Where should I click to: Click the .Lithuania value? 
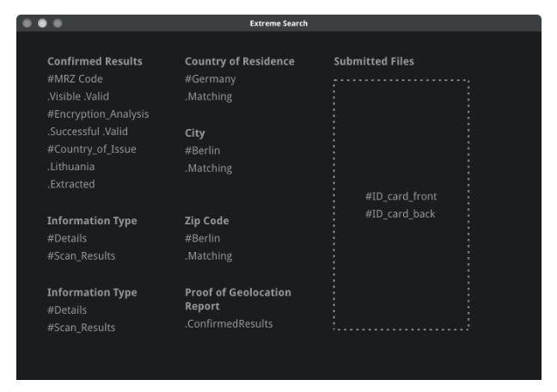[x=71, y=167]
